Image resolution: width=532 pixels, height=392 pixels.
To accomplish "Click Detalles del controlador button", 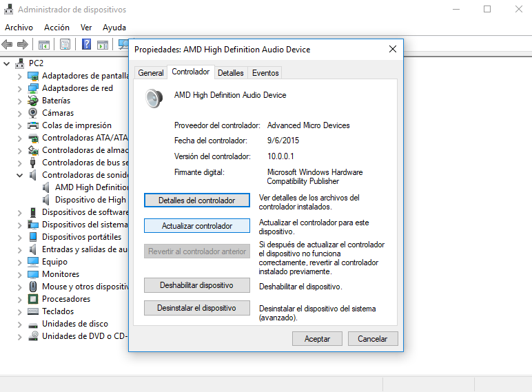I will tap(197, 200).
